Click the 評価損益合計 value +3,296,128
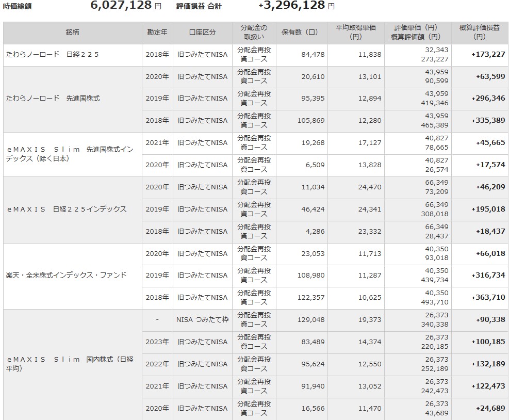Screen dimensions: 509x420 292,6
